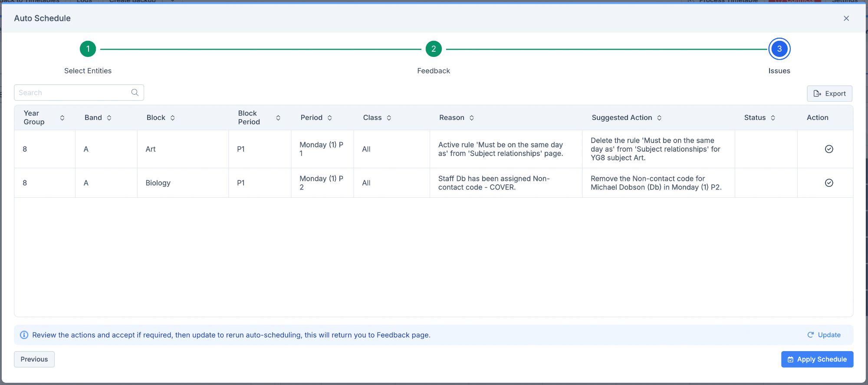The width and height of the screenshot is (868, 385).
Task: Select step 3 Issues
Action: 779,49
